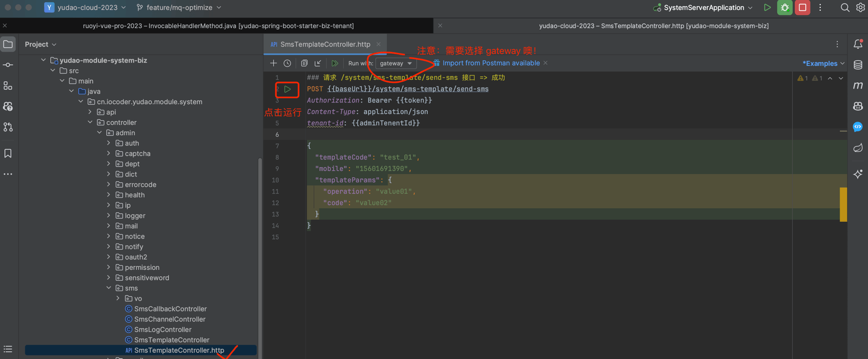
Task: Open the Notifications bell panel
Action: coord(858,44)
